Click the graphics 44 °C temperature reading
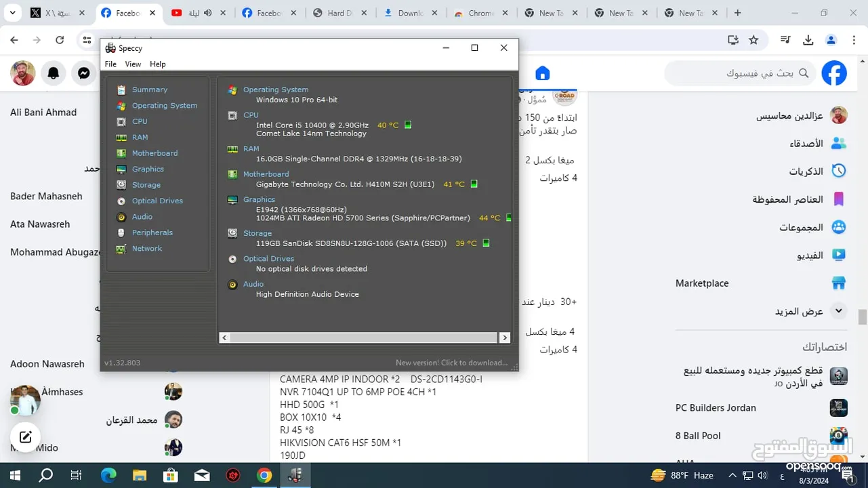The image size is (868, 488). (489, 218)
